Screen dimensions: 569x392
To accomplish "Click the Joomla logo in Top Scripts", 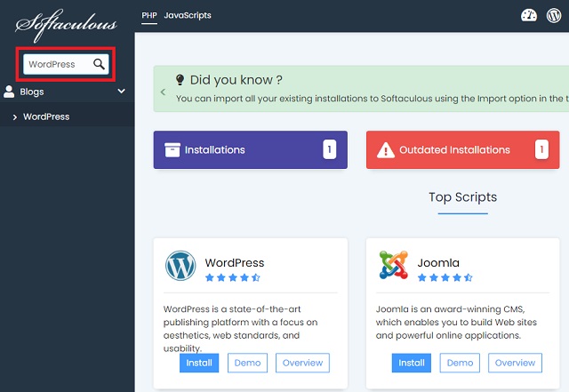I will (x=393, y=266).
